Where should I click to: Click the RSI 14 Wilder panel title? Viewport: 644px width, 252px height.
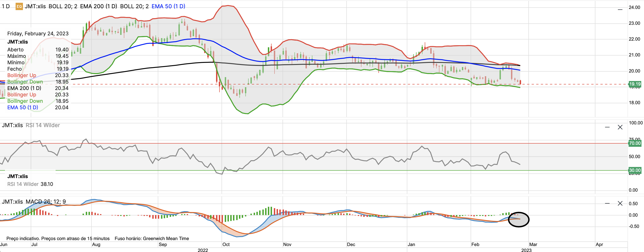coord(43,125)
